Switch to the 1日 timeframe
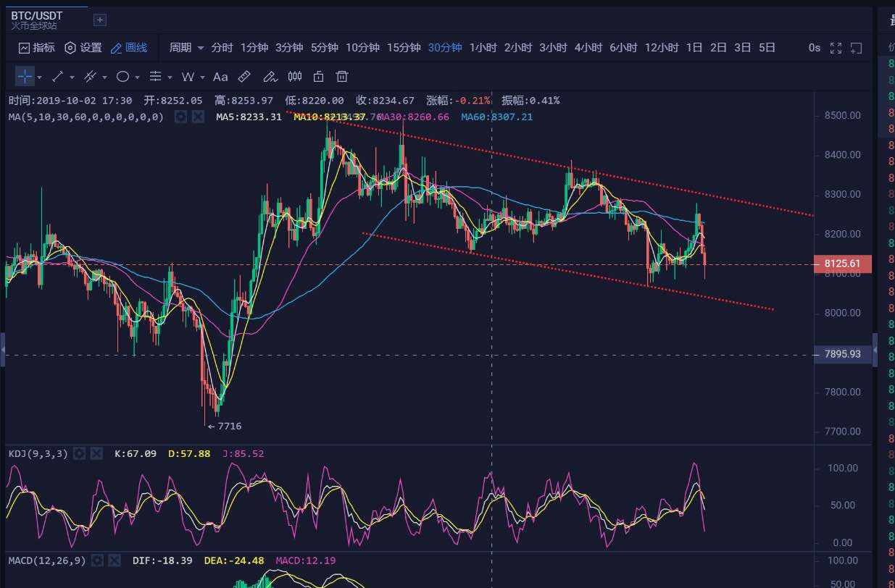 coord(694,48)
